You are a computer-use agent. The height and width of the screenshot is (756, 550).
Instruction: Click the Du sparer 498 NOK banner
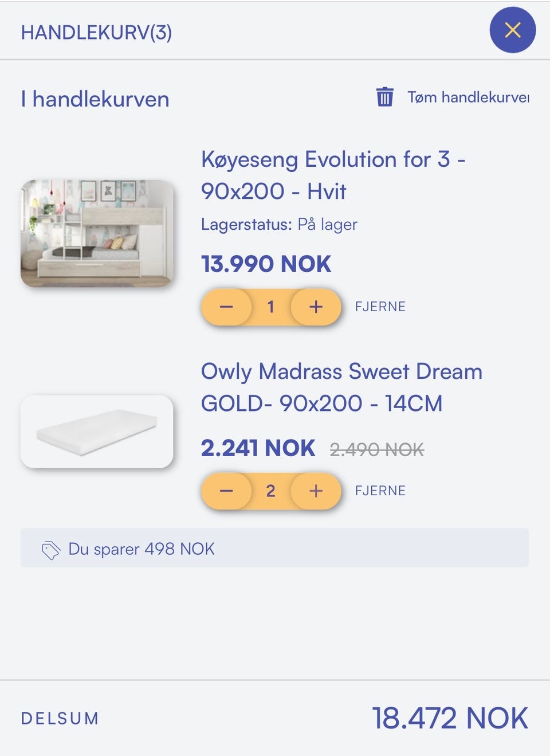coord(274,549)
